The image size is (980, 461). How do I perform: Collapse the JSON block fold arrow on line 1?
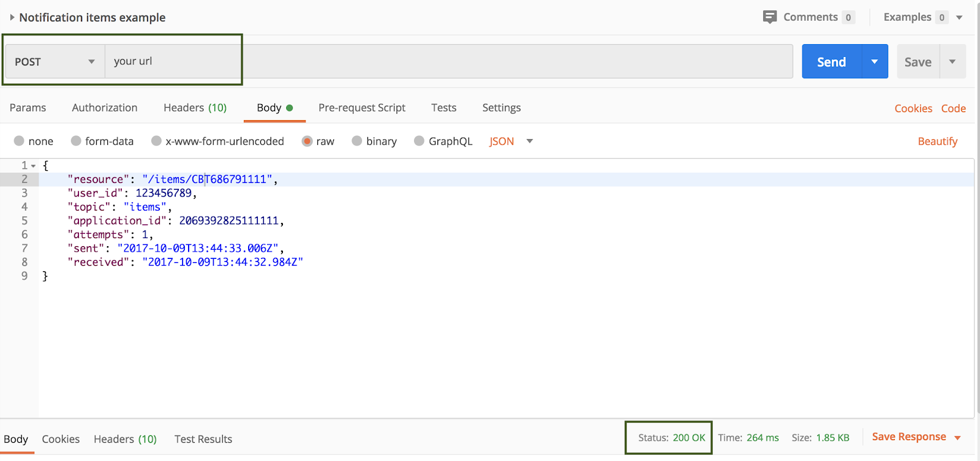[34, 166]
